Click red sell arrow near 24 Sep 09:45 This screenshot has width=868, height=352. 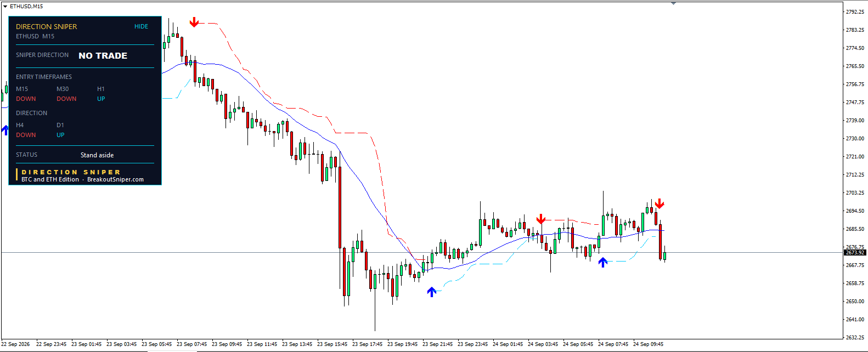point(660,204)
